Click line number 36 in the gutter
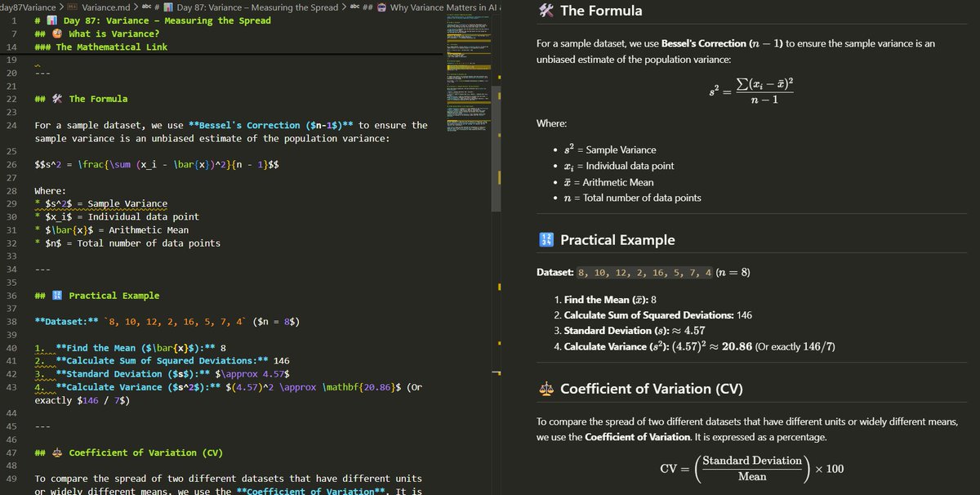Image resolution: width=980 pixels, height=495 pixels. click(11, 295)
